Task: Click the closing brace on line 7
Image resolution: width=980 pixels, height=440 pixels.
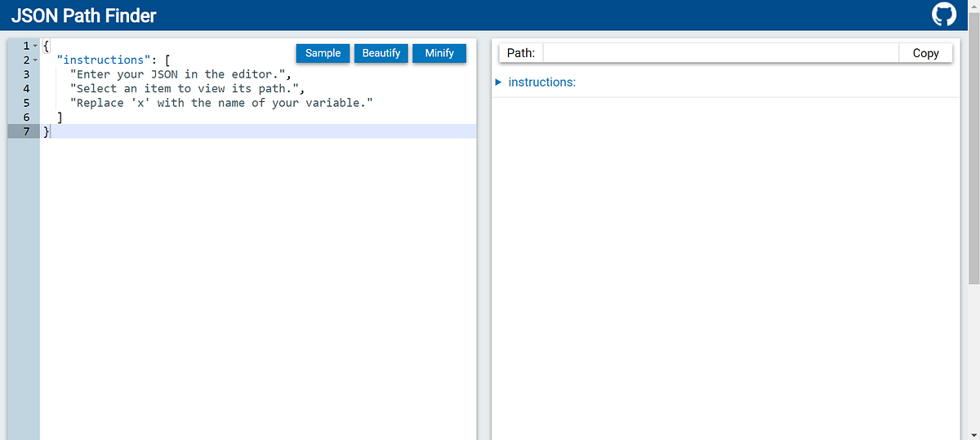Action: tap(46, 131)
